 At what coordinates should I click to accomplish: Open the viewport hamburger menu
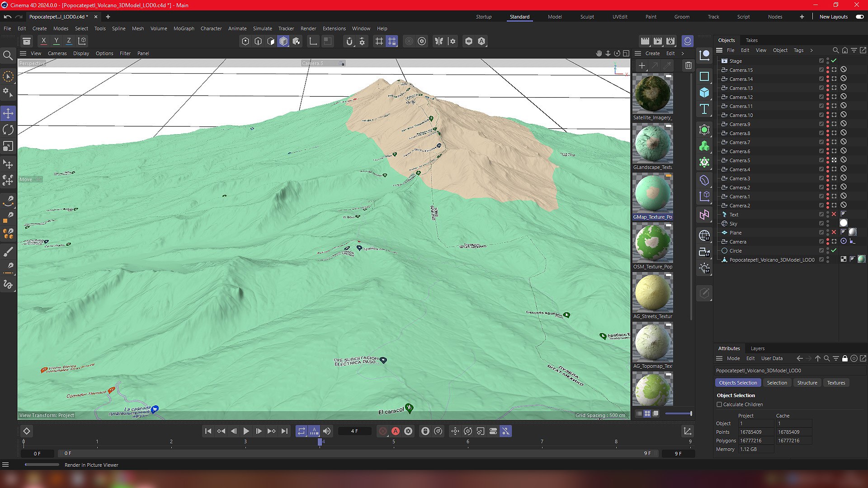click(x=23, y=53)
